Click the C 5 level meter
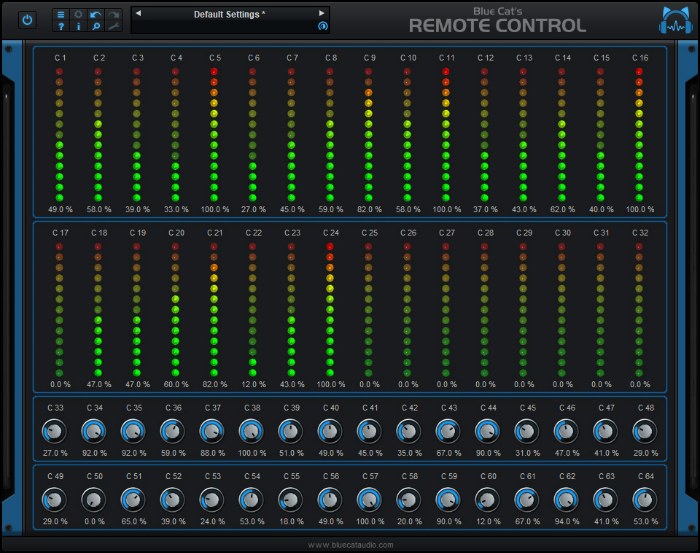The width and height of the screenshot is (700, 553). (x=214, y=134)
